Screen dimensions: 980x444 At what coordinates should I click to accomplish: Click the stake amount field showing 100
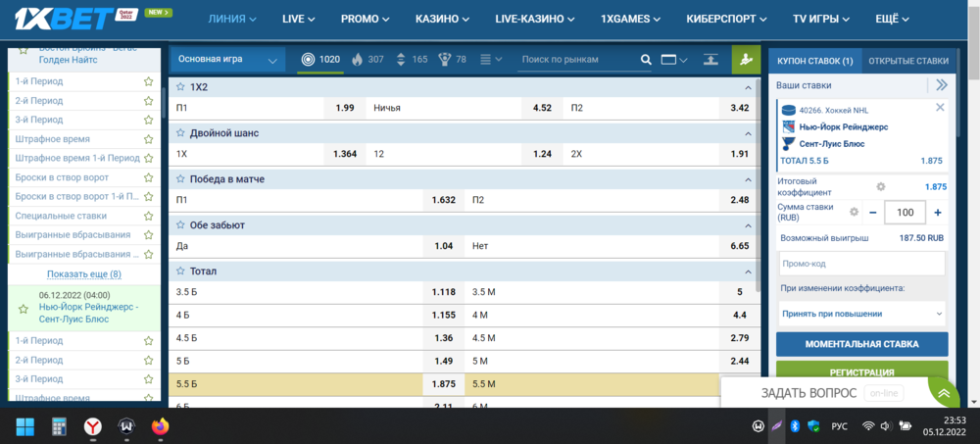pyautogui.click(x=905, y=213)
